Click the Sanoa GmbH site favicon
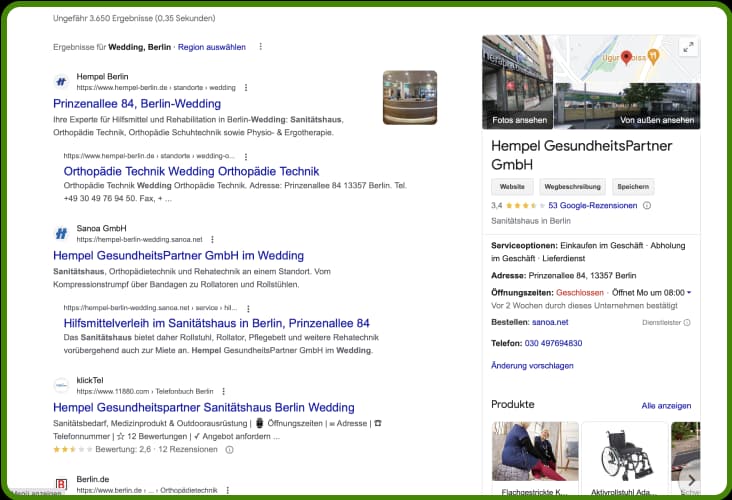Image resolution: width=732 pixels, height=500 pixels. tap(61, 234)
